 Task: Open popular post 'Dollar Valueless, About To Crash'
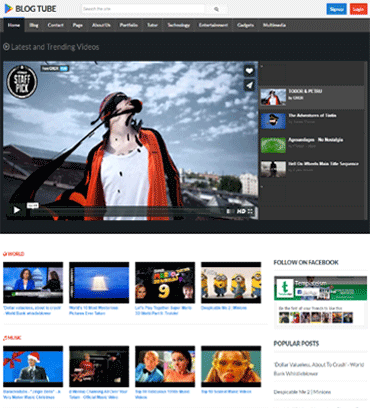coord(319,369)
